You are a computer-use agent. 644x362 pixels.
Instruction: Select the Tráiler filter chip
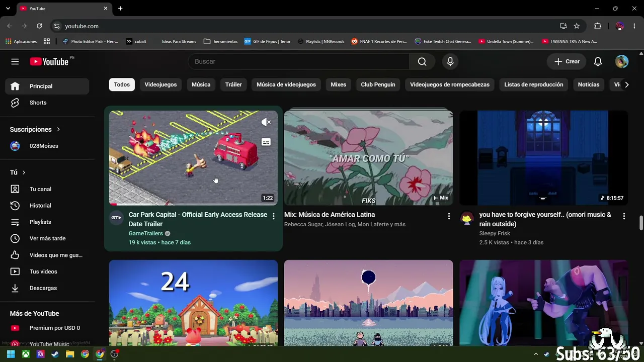coord(233,84)
